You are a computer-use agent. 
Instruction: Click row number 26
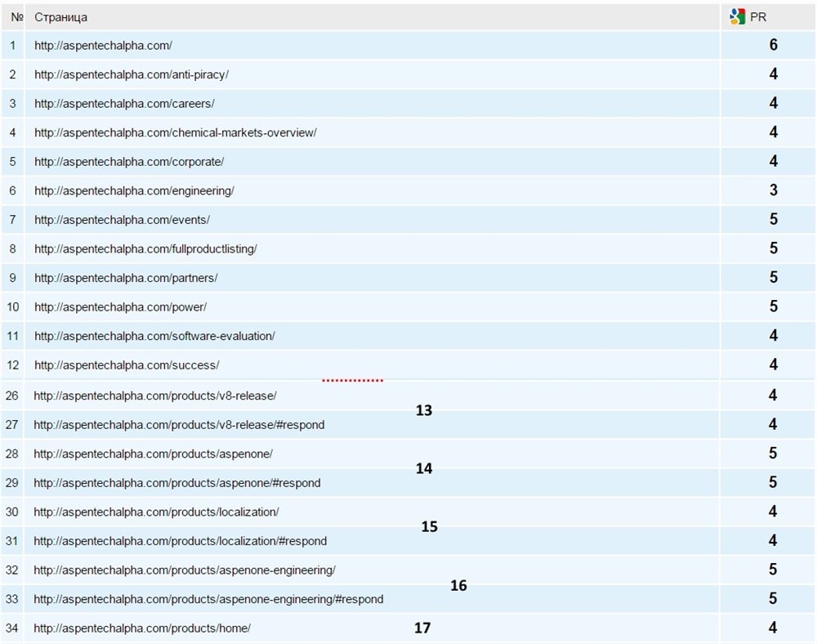12,396
